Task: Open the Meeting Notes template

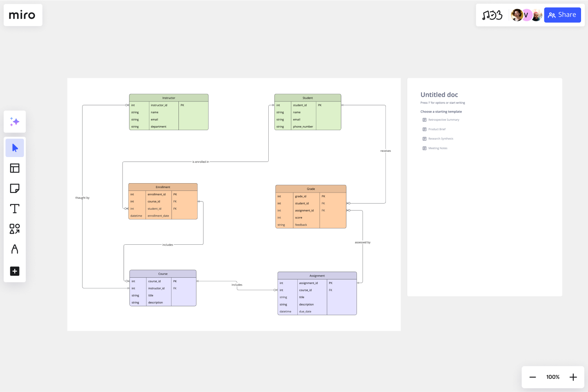Action: click(x=437, y=148)
